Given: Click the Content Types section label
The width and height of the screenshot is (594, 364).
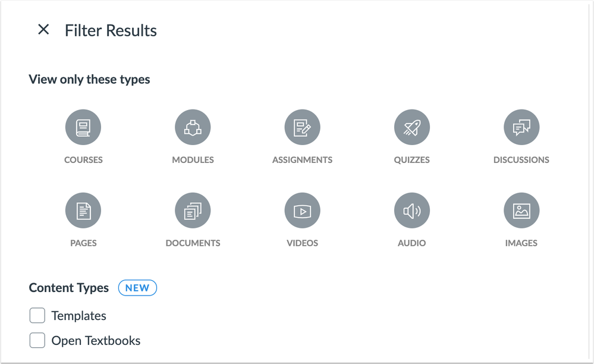Looking at the screenshot, I should click(68, 288).
